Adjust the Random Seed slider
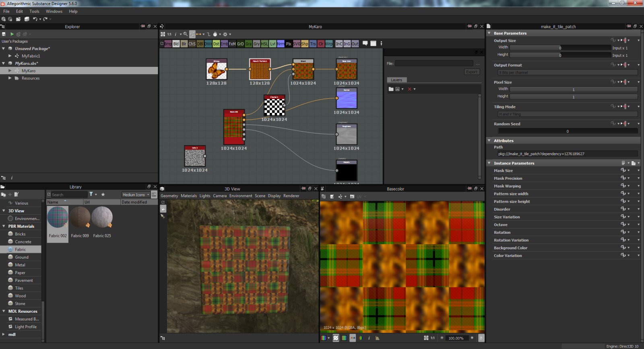The height and width of the screenshot is (349, 644). 568,131
